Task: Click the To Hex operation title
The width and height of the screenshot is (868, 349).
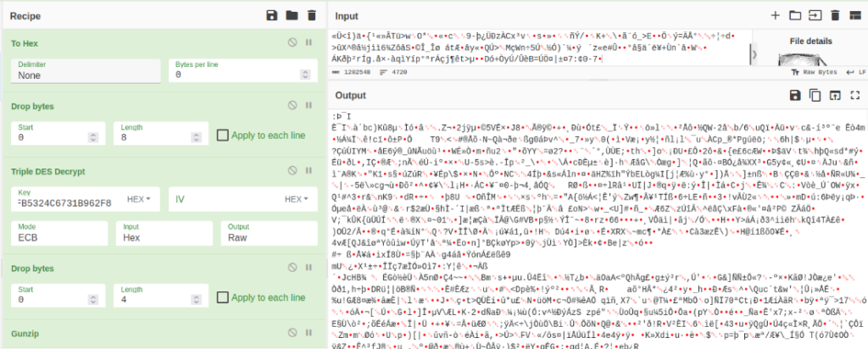Action: 24,43
